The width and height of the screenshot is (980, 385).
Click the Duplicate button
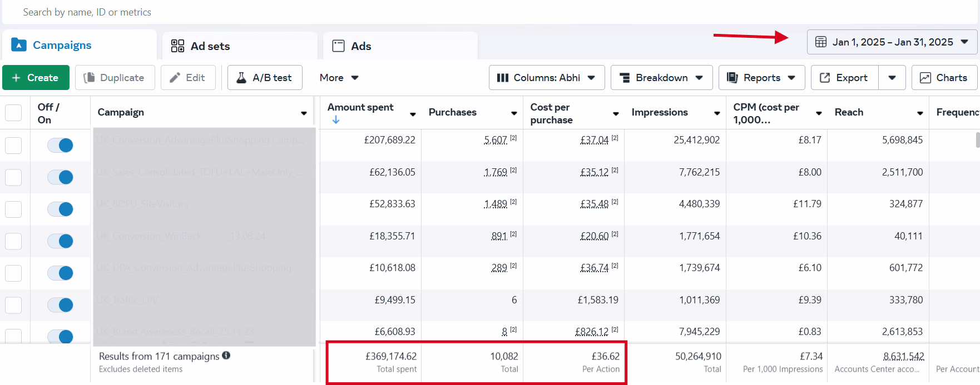[115, 78]
